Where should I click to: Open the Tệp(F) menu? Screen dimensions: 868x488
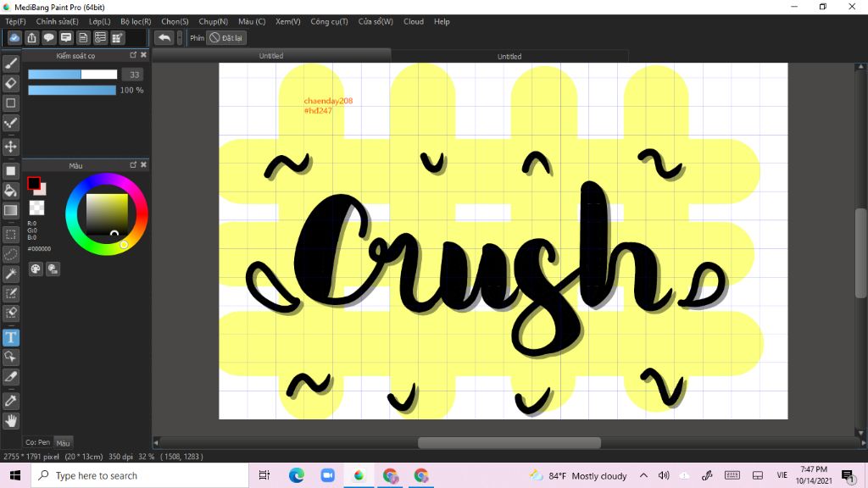coord(15,21)
